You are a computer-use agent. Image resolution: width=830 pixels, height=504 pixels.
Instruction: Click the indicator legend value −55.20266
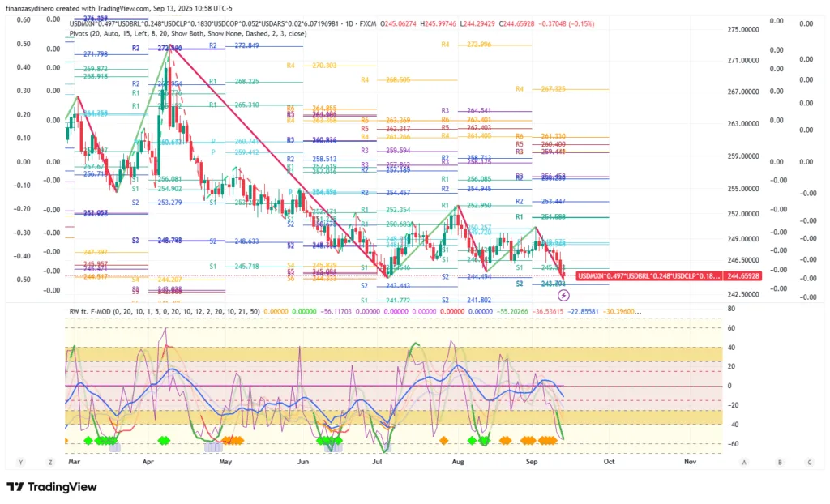click(513, 311)
